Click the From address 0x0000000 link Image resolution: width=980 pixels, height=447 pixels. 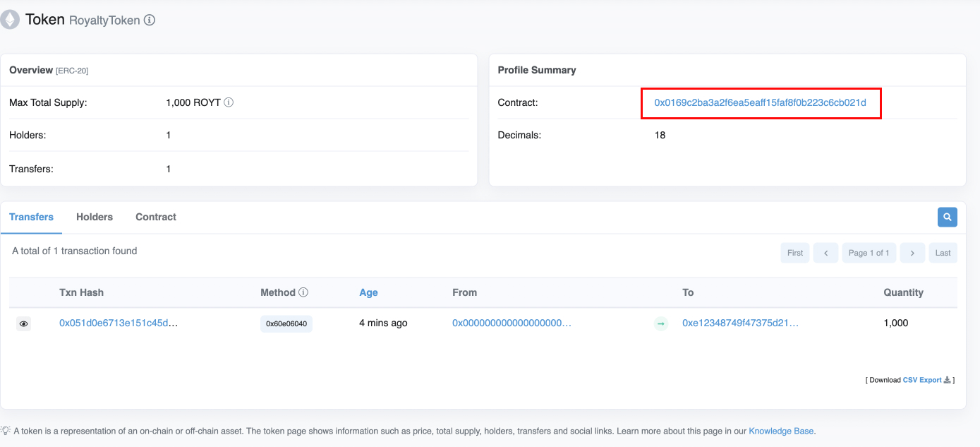[x=512, y=323]
